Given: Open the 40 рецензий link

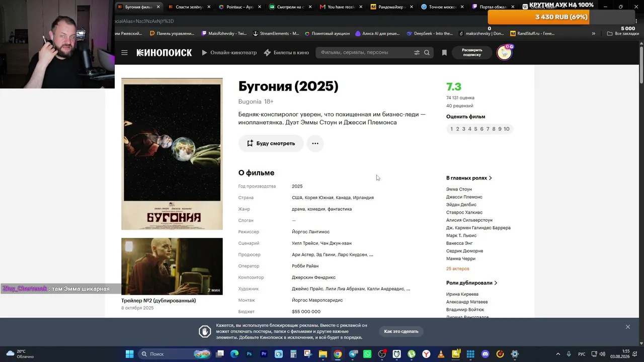Looking at the screenshot, I should click(x=460, y=106).
